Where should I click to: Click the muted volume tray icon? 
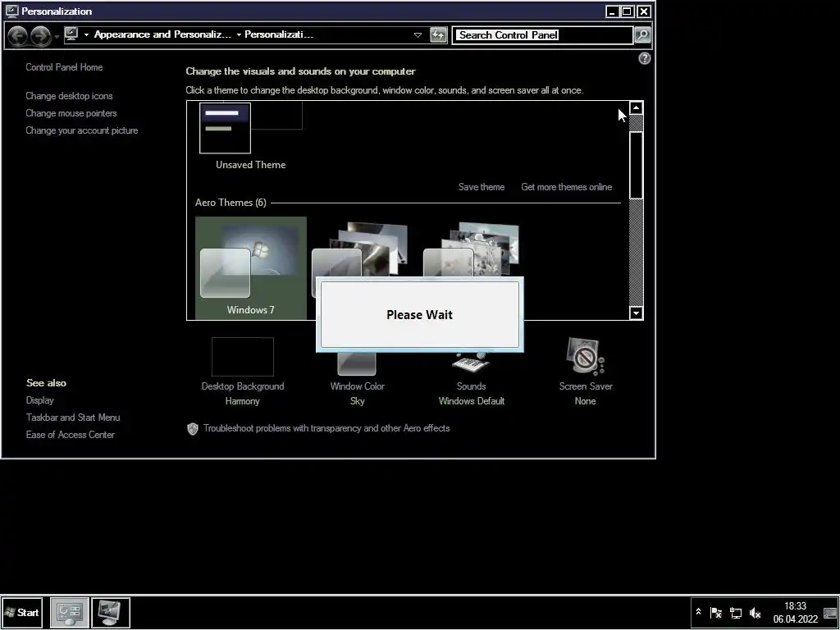tap(756, 613)
